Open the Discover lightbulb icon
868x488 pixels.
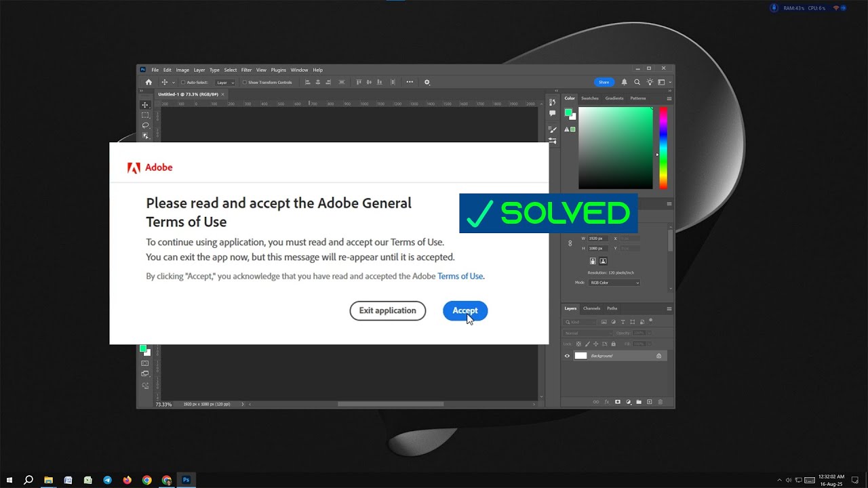tap(650, 82)
